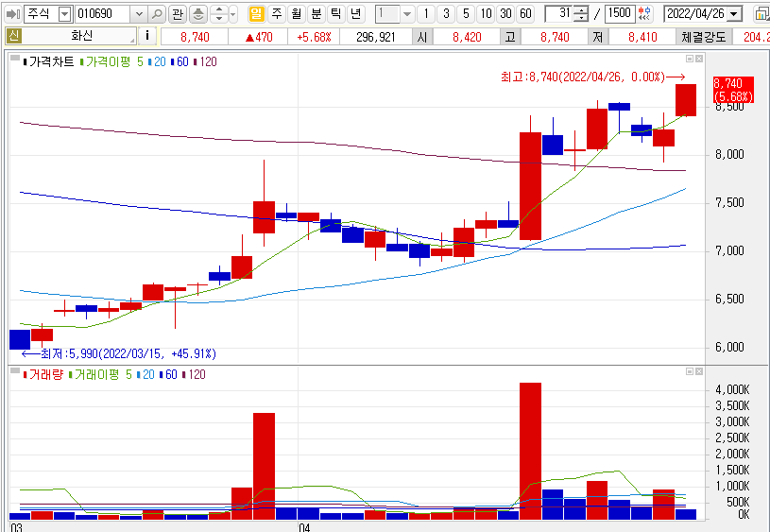Select the 월 monthly chart period
The height and width of the screenshot is (532, 770).
(x=297, y=14)
